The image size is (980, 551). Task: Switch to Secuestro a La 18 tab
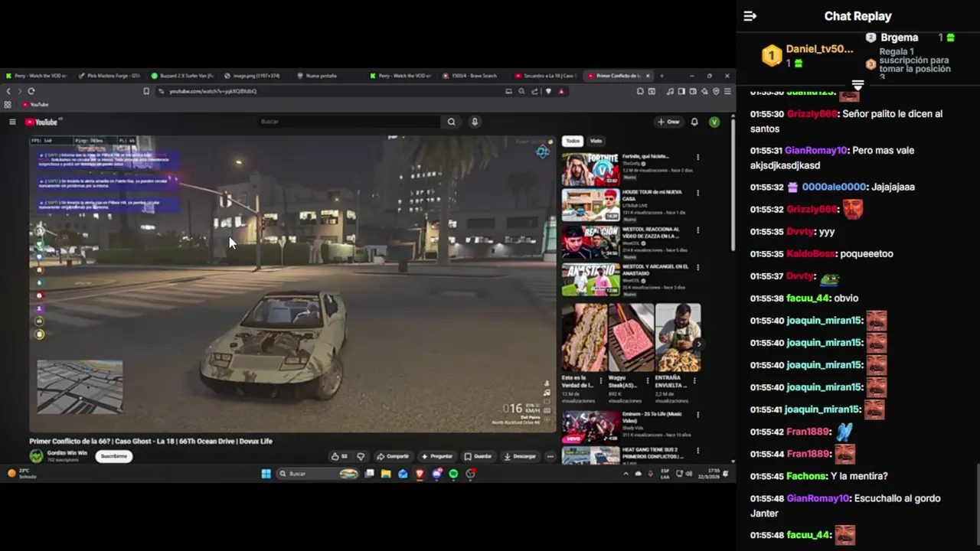click(546, 76)
